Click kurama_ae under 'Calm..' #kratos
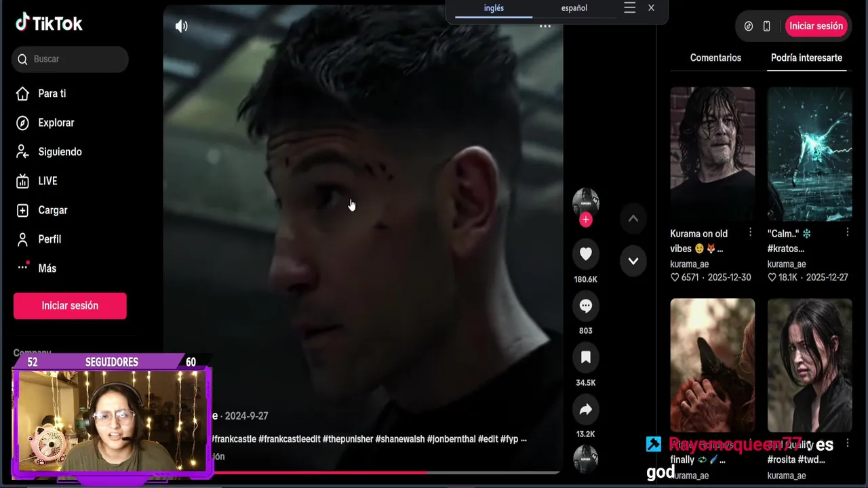This screenshot has height=488, width=868. coord(787,264)
